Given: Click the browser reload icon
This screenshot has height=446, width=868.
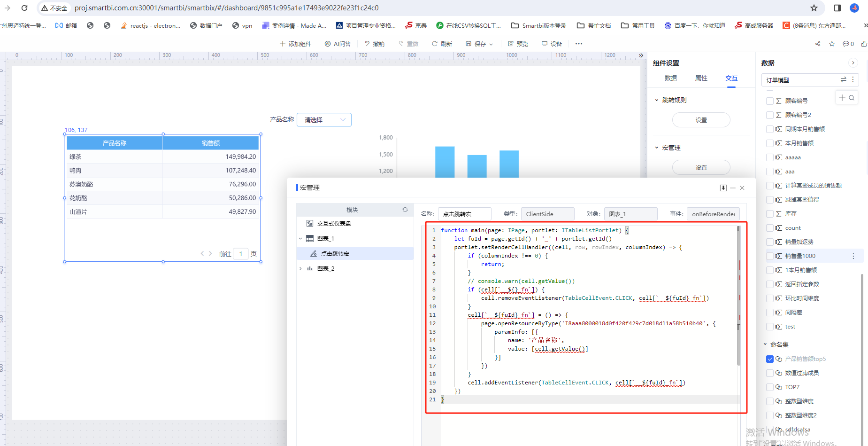Looking at the screenshot, I should tap(24, 8).
